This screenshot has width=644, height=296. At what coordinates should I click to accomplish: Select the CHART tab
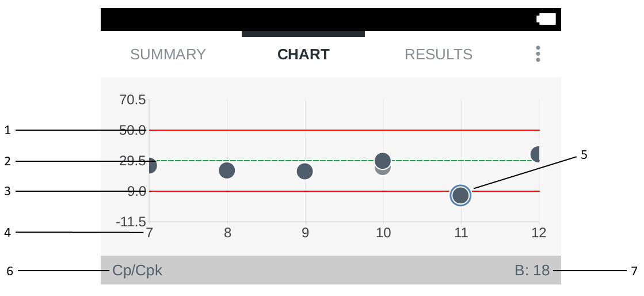tap(303, 54)
